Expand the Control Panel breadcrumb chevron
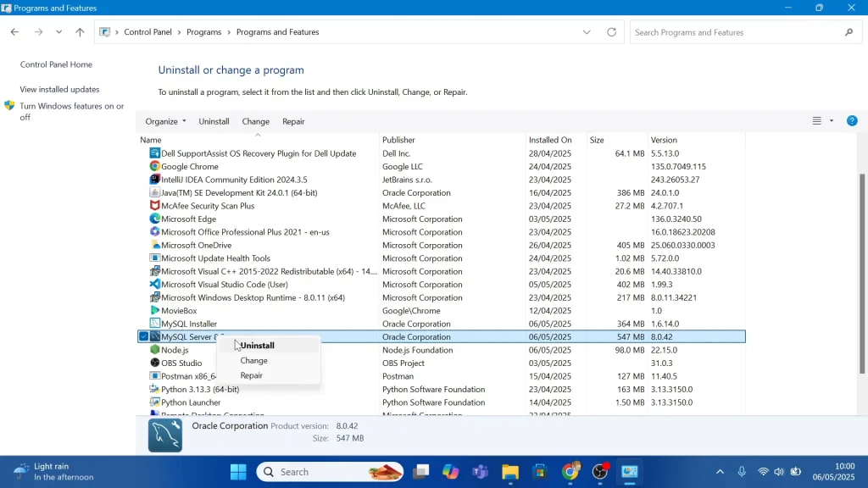The width and height of the screenshot is (868, 488). 179,32
